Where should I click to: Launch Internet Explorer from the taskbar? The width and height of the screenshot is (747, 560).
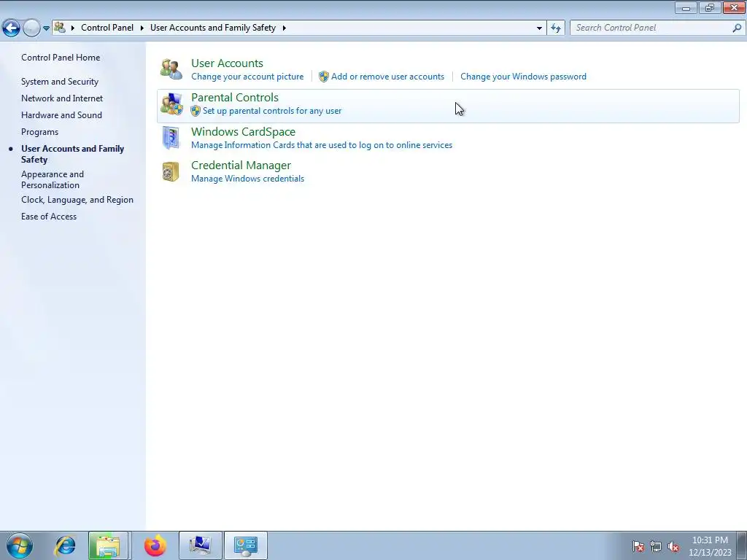point(65,545)
